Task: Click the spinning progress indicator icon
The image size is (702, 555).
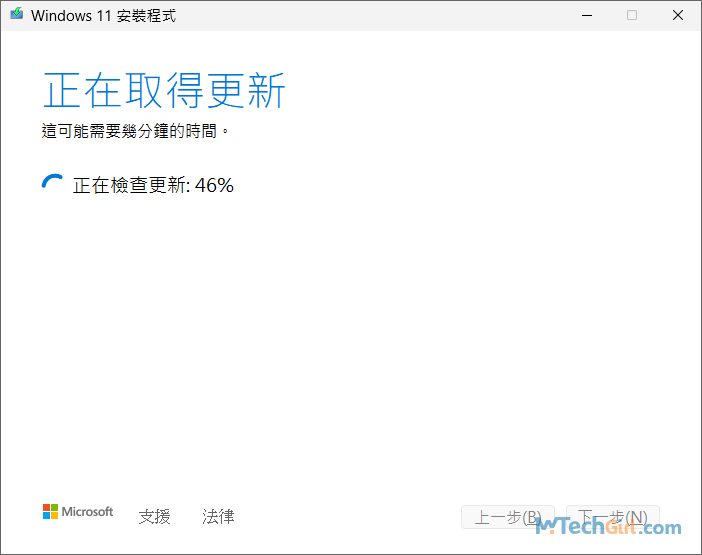Action: [51, 184]
